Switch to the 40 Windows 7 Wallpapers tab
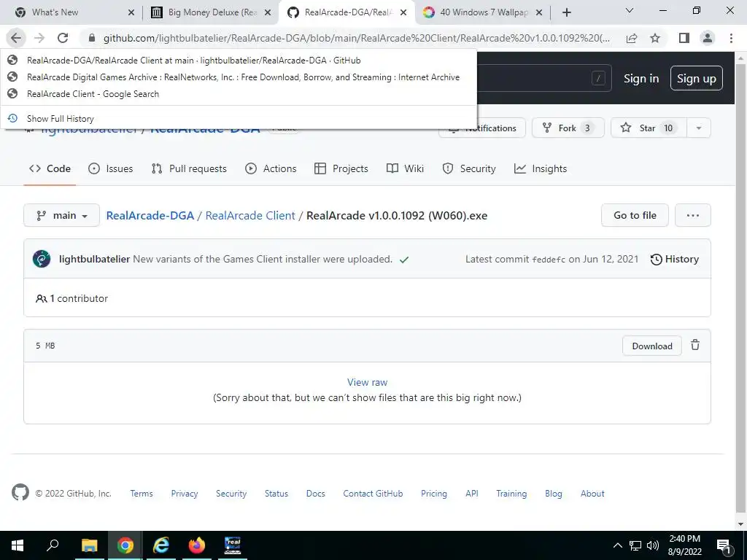The width and height of the screenshot is (747, 560). click(x=483, y=12)
